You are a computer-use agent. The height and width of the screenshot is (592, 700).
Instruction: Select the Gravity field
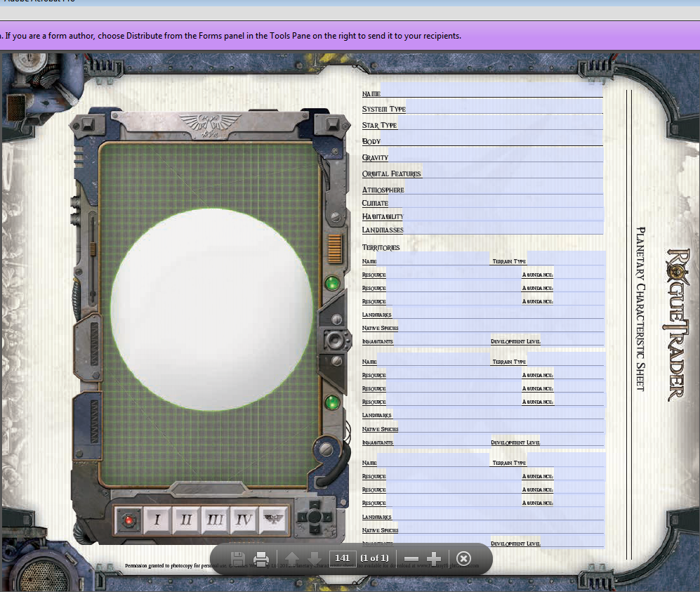[496, 154]
